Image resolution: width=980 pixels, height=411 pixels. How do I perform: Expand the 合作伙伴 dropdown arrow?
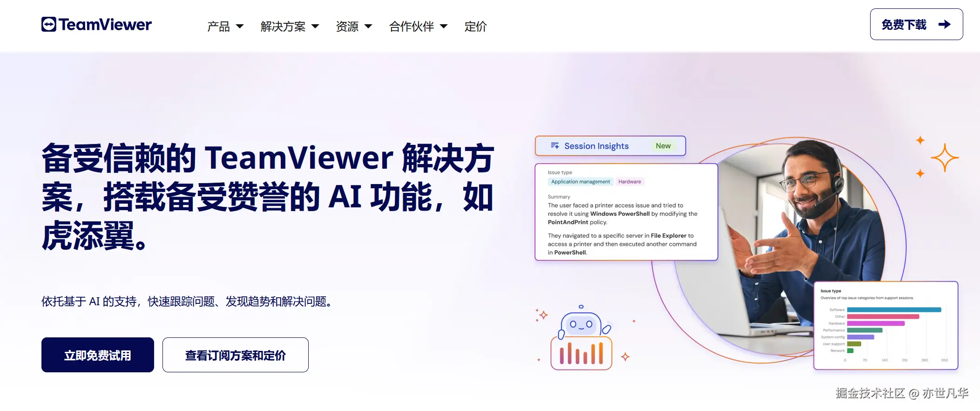[x=444, y=27]
